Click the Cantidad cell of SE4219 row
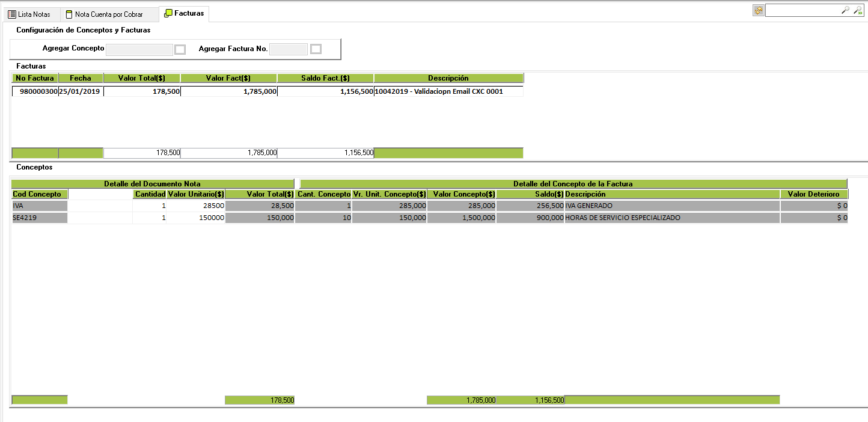Screen dimensions: 868x422 pos(150,218)
